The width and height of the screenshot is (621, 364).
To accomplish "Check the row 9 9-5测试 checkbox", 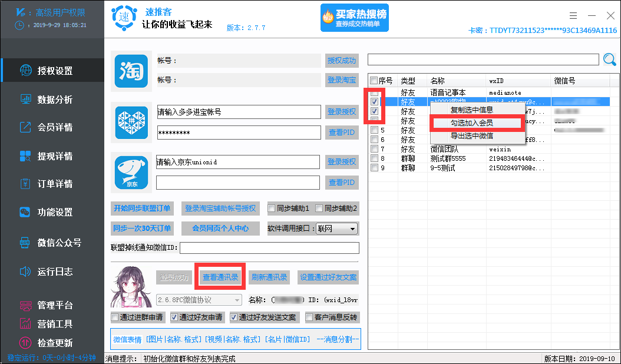I will [374, 168].
